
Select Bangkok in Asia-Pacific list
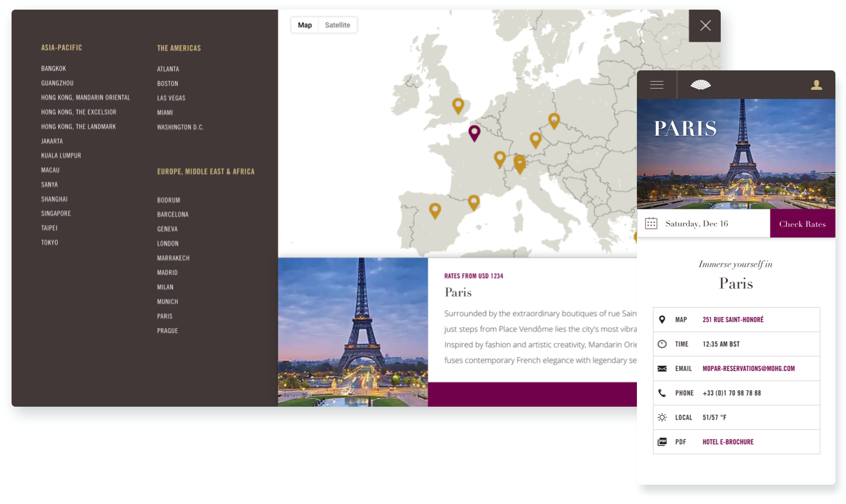pos(53,68)
